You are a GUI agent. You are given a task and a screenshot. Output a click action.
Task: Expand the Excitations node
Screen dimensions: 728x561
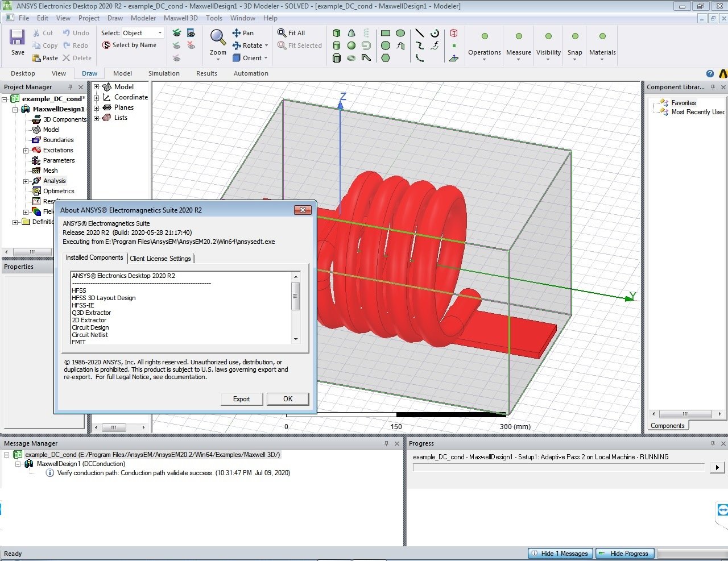[x=26, y=151]
